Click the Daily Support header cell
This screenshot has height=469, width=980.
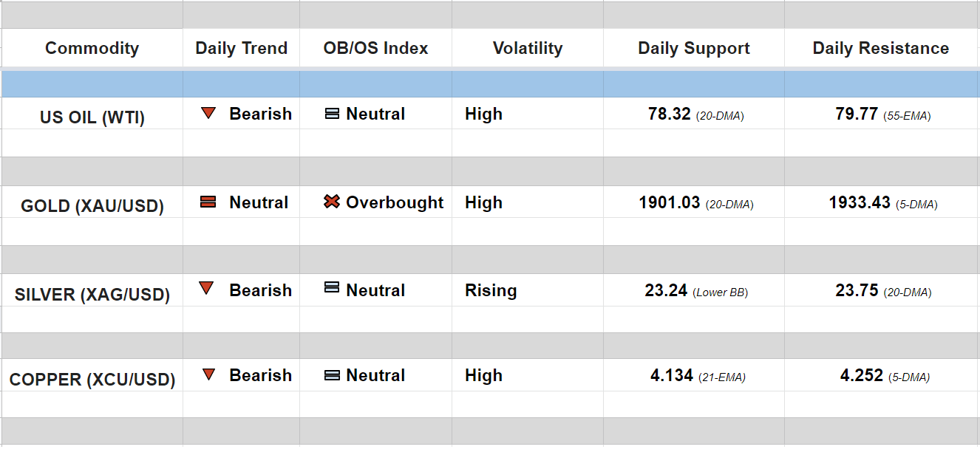point(693,49)
